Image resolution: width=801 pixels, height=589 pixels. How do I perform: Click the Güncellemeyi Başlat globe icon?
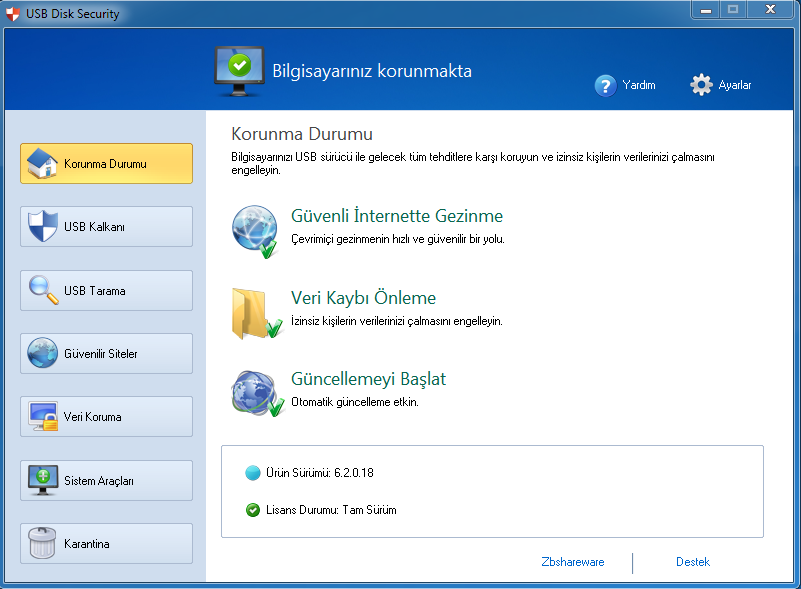tap(257, 393)
